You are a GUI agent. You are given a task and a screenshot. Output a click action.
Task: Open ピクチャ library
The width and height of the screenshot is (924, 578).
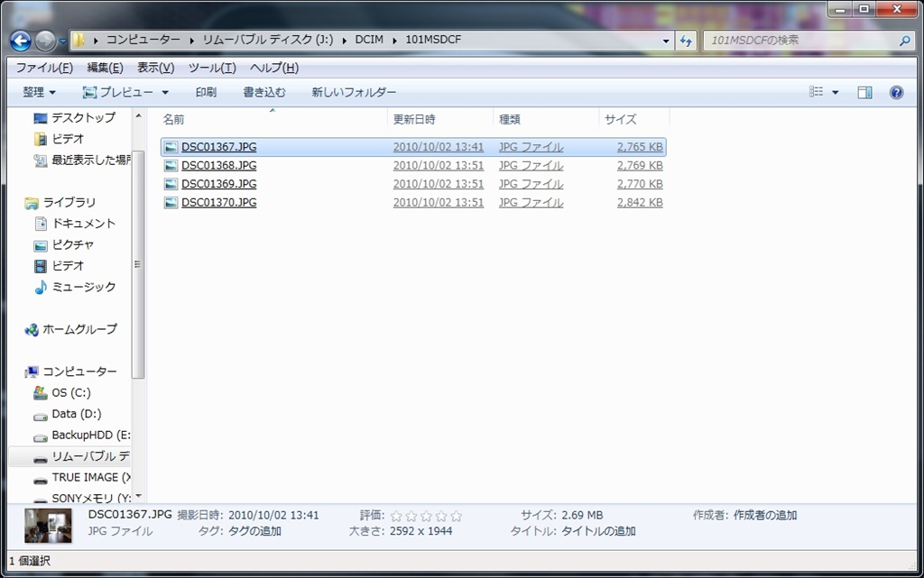(73, 245)
